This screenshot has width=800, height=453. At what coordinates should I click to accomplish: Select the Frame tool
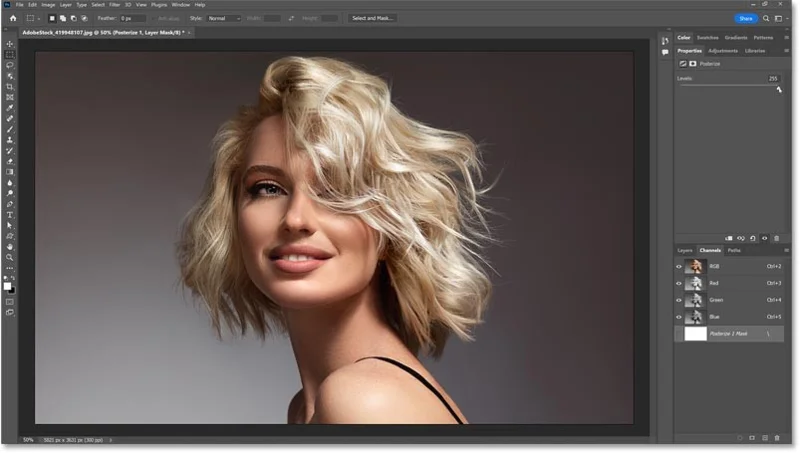[x=10, y=97]
